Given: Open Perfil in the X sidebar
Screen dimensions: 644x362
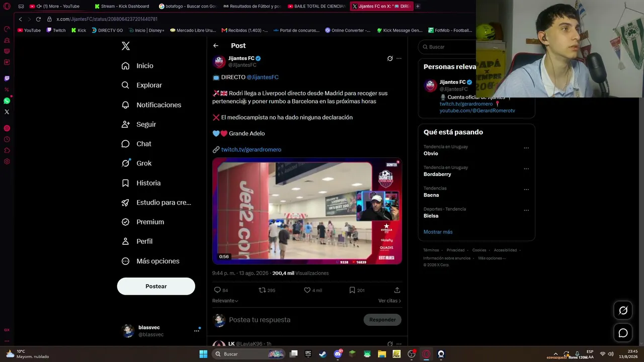Looking at the screenshot, I should 137,241.
